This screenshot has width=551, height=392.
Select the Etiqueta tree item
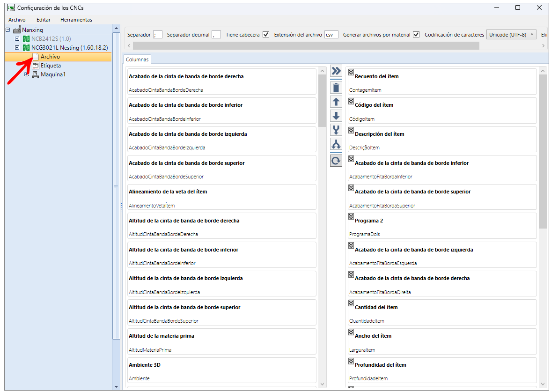tap(51, 66)
